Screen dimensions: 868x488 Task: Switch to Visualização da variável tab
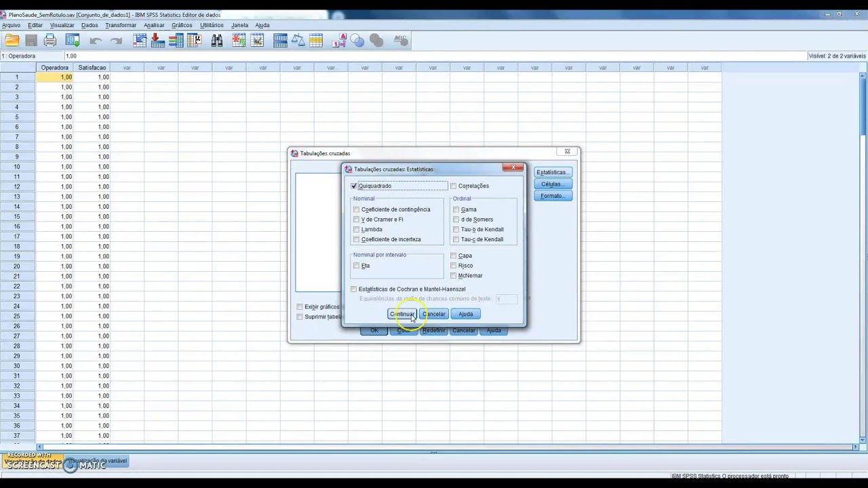97,461
